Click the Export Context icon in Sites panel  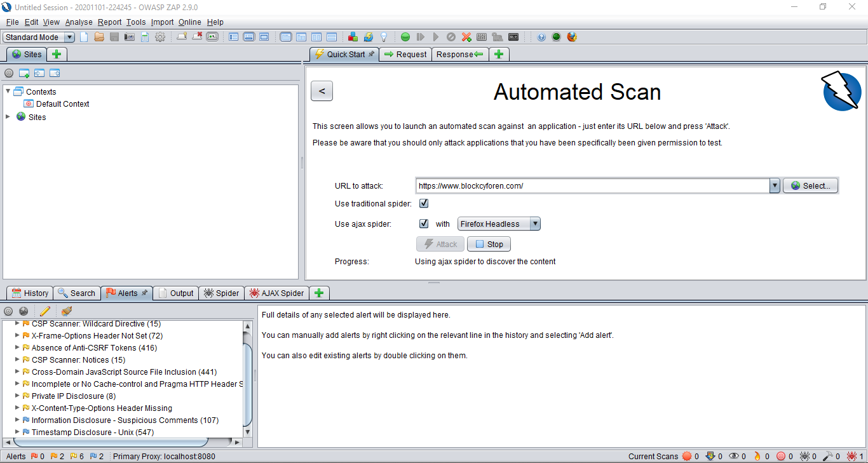(55, 73)
